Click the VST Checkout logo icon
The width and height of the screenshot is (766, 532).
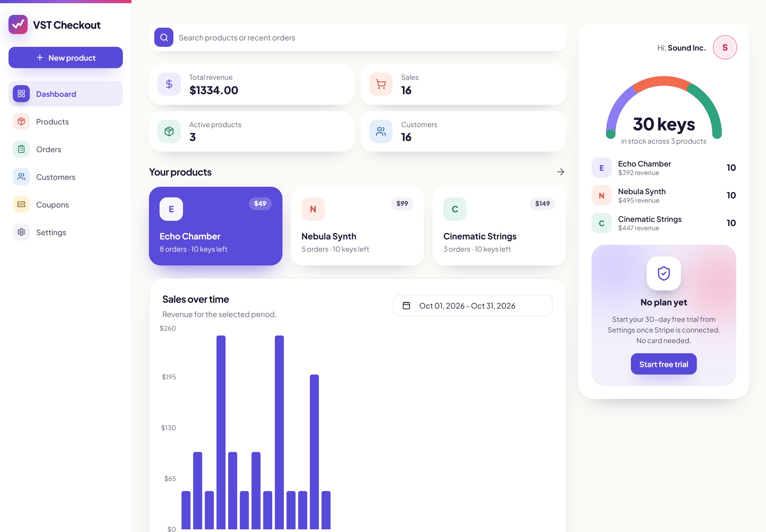pos(18,25)
